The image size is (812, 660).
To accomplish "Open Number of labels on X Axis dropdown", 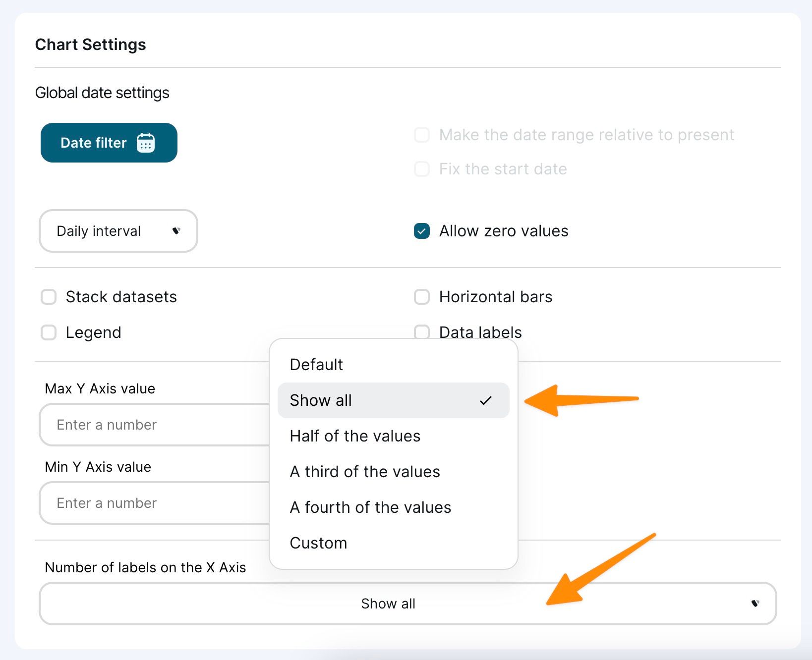I will tap(407, 604).
